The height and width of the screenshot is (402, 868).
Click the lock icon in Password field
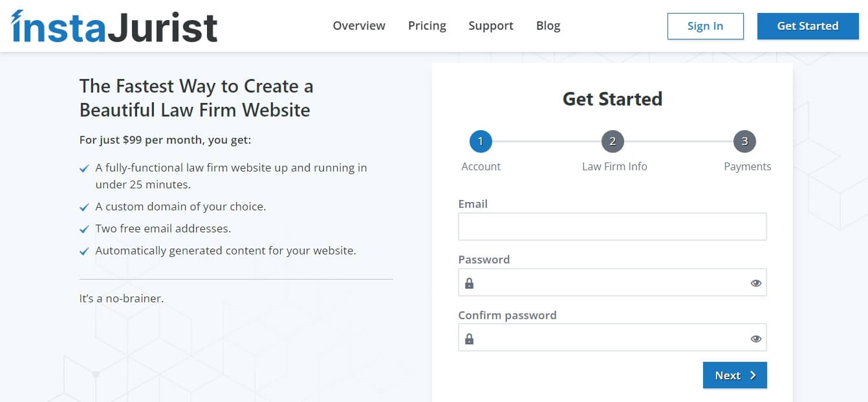pos(469,283)
